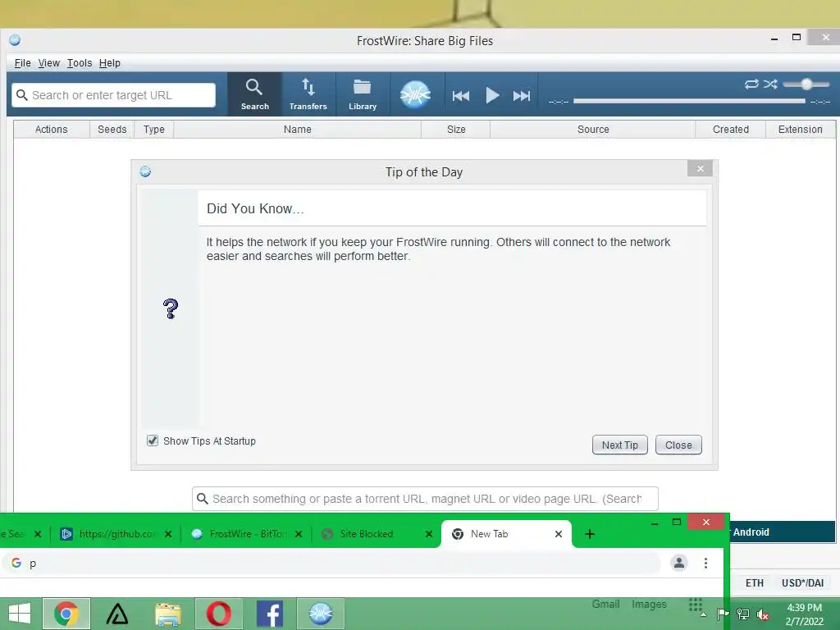Sort results by Type column

pyautogui.click(x=153, y=129)
